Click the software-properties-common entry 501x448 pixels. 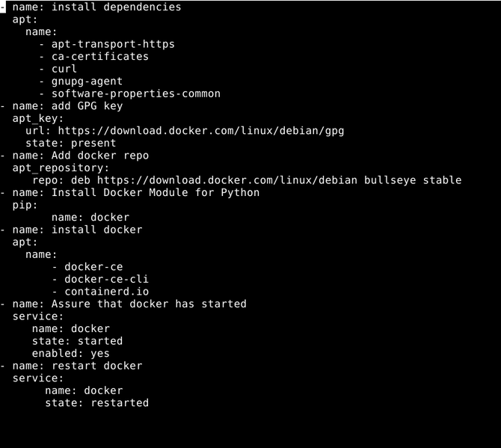pos(135,93)
